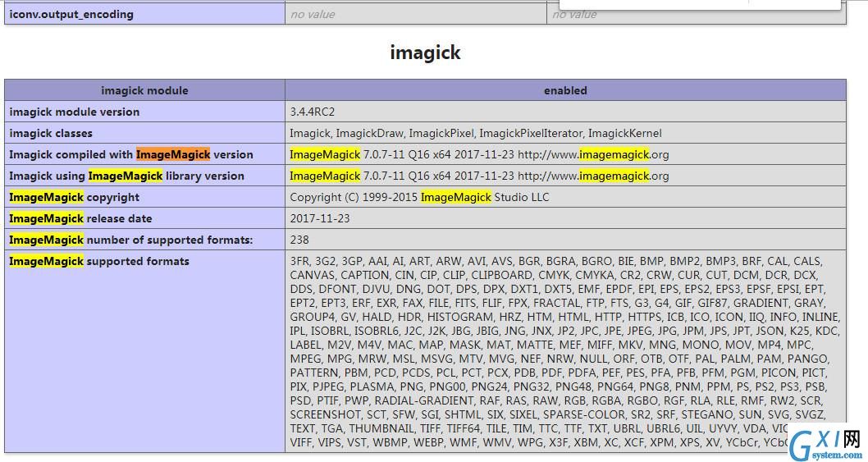Select the classes list starting with 'Imagick, ImagickDraw'

pyautogui.click(x=476, y=134)
